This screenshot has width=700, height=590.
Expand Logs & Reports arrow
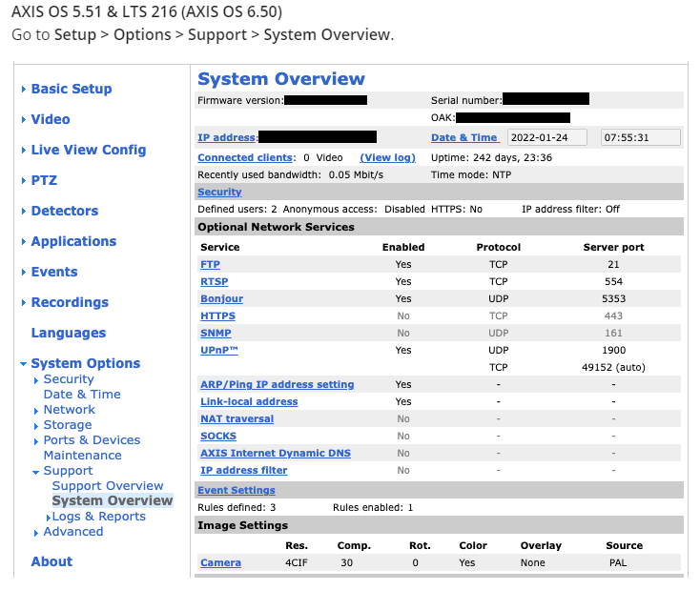pyautogui.click(x=49, y=518)
